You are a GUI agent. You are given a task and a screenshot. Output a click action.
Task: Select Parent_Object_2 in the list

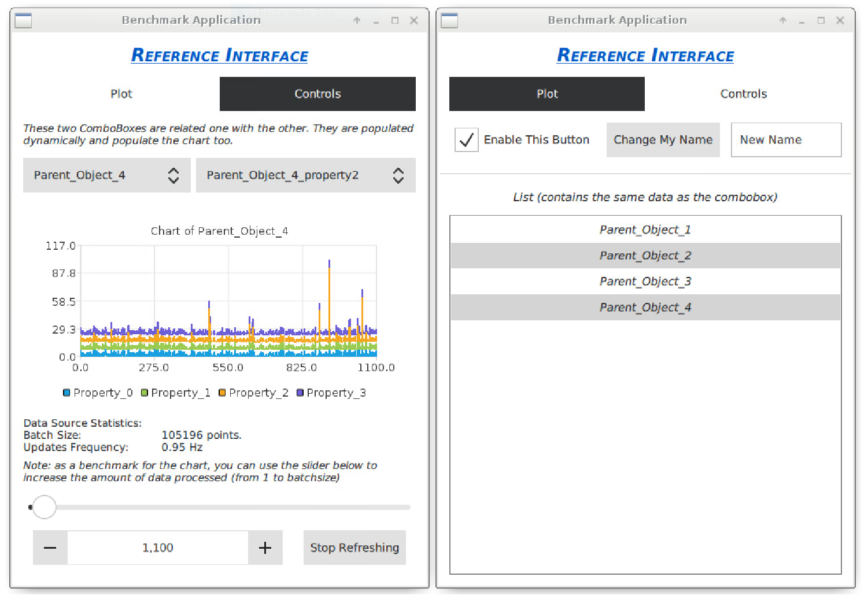(x=645, y=256)
